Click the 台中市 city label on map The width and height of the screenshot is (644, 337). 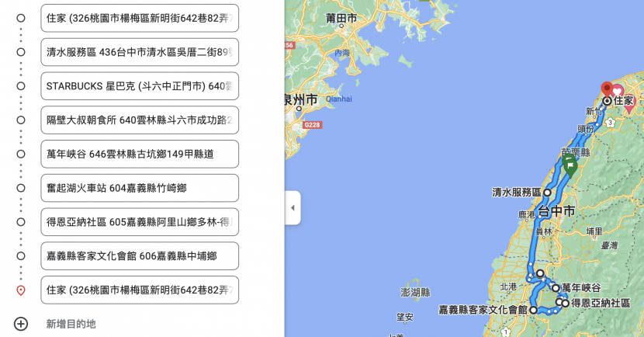tap(556, 211)
